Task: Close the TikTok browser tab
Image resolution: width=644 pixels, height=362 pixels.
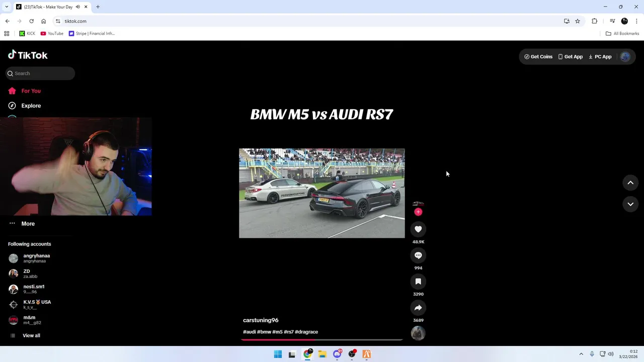Action: (86, 7)
